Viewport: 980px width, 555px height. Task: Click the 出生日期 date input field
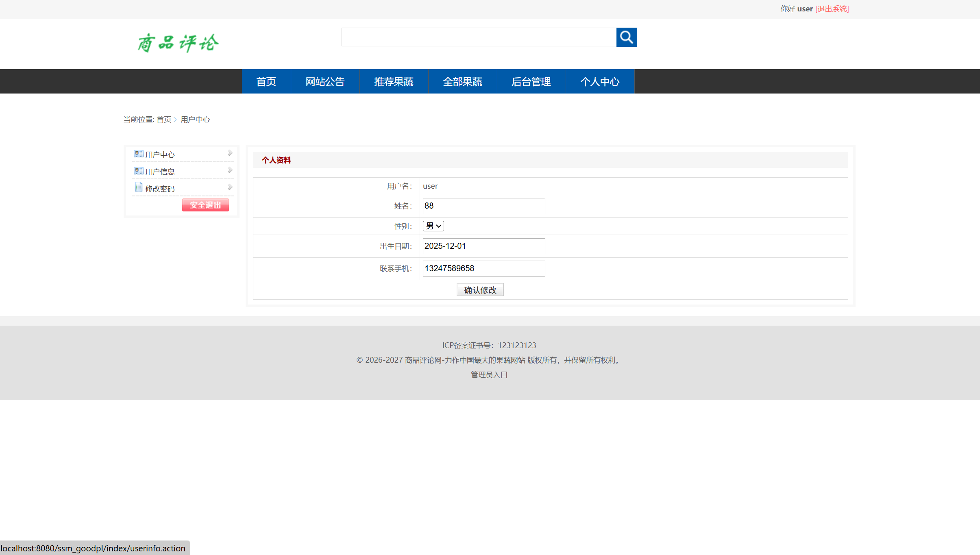point(483,246)
